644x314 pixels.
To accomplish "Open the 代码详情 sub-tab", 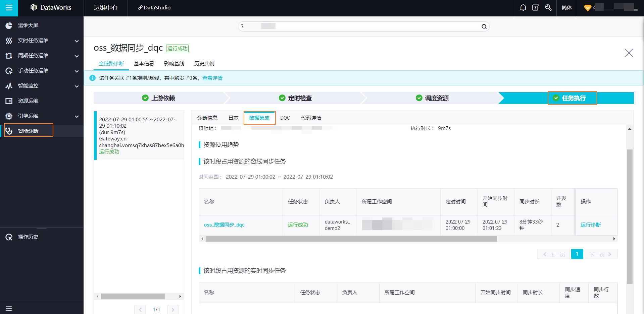I will [311, 118].
